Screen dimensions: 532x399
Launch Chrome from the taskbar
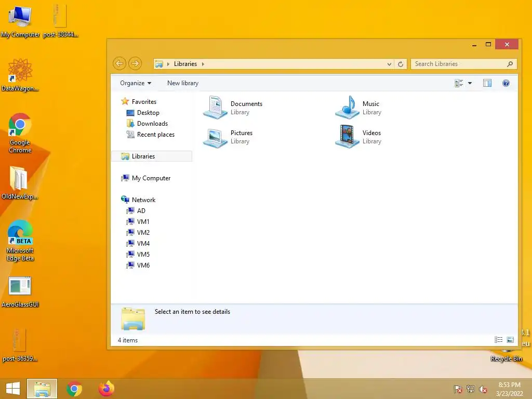pos(74,389)
